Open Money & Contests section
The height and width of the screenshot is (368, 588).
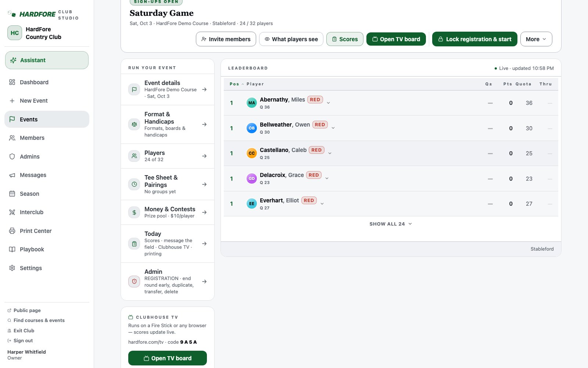(x=168, y=212)
